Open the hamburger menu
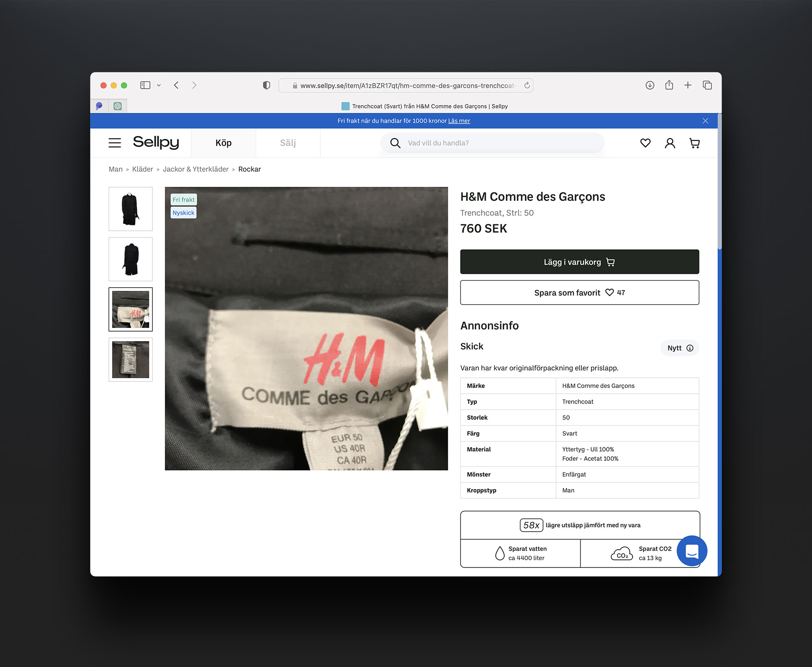812x667 pixels. coord(114,143)
